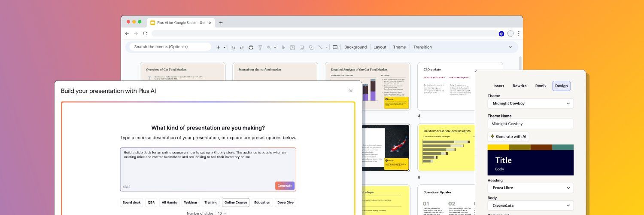Click the dark navy Title preview box

tap(531, 163)
